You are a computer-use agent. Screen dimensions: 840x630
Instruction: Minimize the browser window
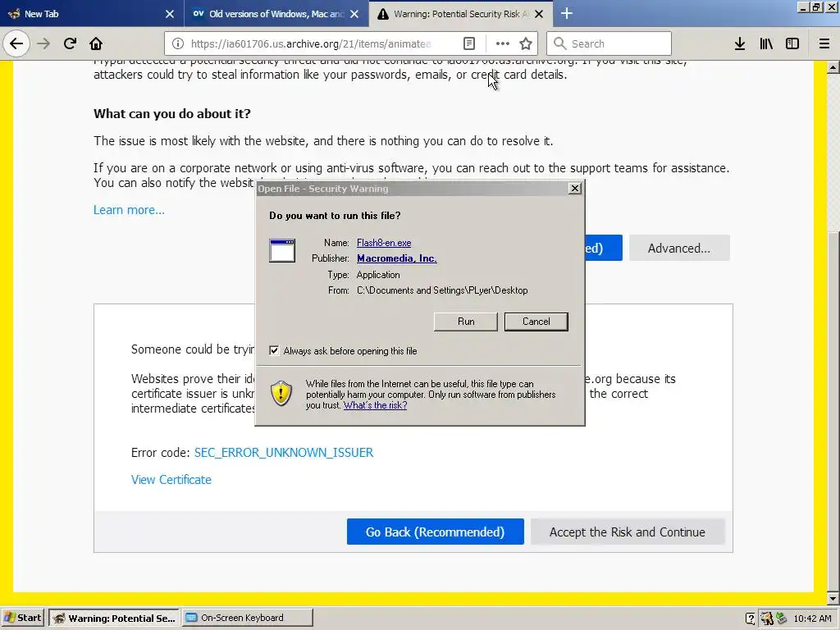(803, 7)
